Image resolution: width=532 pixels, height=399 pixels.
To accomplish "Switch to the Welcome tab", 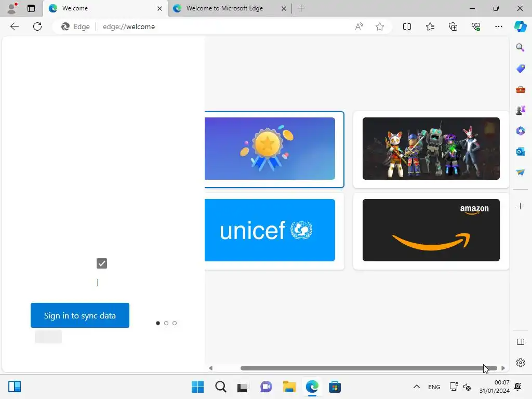I will pyautogui.click(x=105, y=8).
